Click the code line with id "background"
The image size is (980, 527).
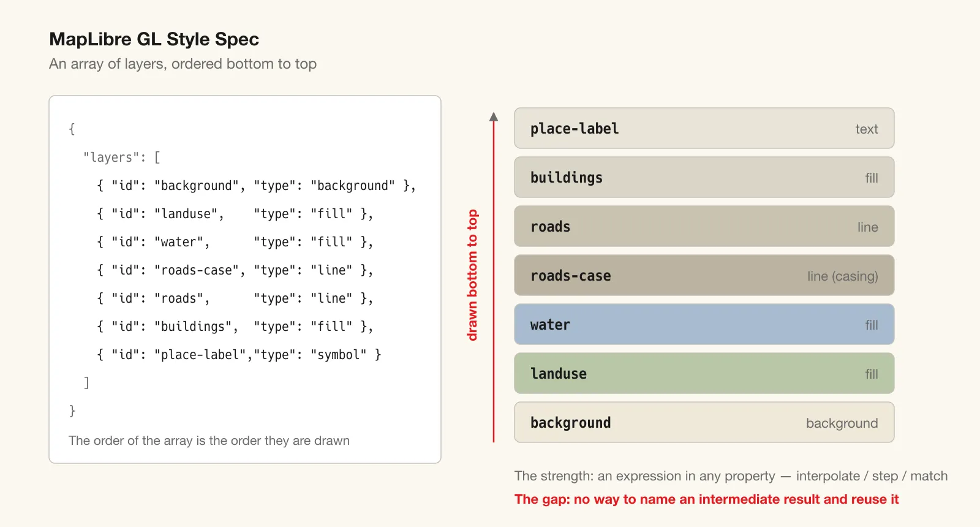point(257,186)
